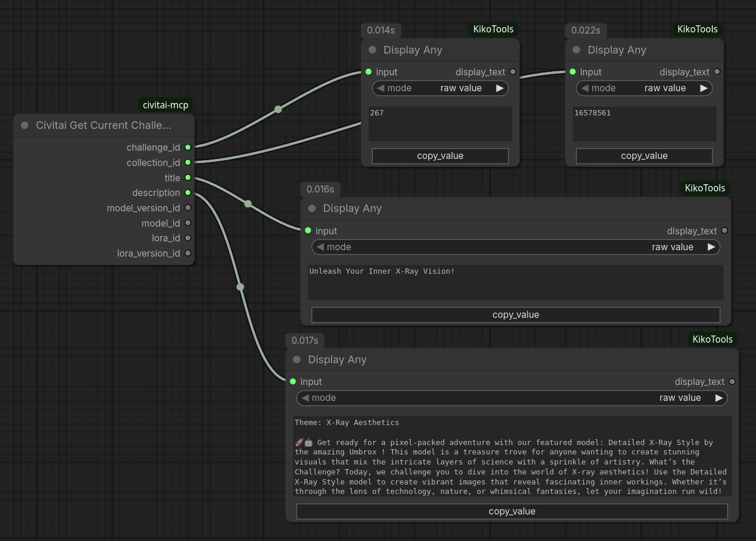Previous mode arrow on the 267 node

click(380, 88)
